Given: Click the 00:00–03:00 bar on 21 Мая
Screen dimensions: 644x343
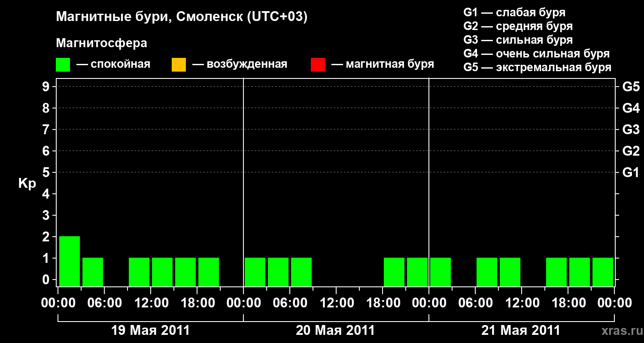Looking at the screenshot, I should pyautogui.click(x=440, y=272).
